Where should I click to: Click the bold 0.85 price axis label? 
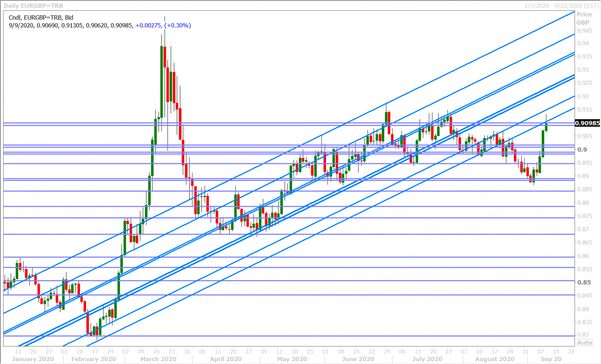pos(584,282)
